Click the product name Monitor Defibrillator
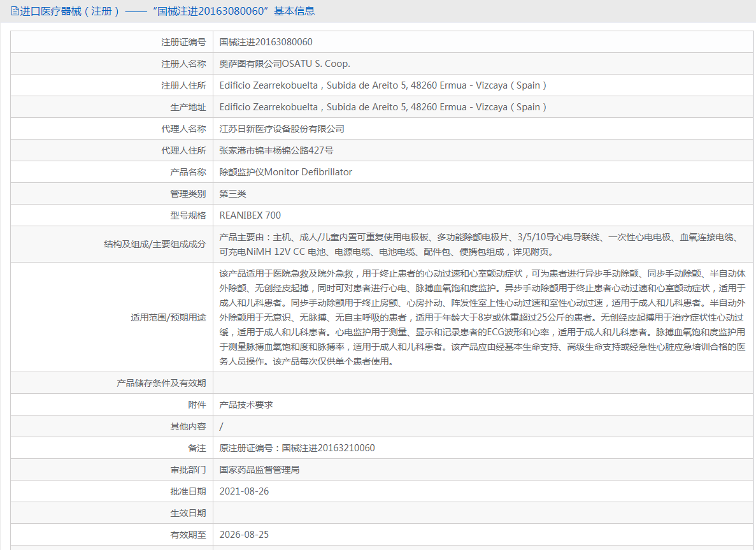Screen dimensions: 756x550 [285, 172]
